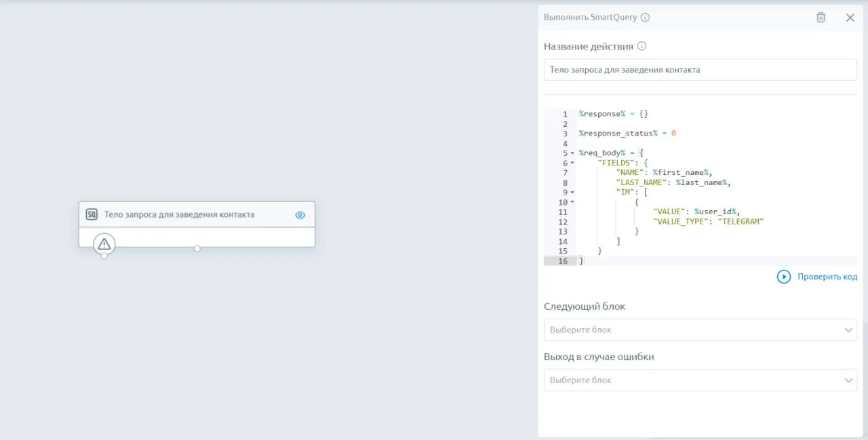Click the play icon for code check
868x440 pixels.
coord(783,277)
